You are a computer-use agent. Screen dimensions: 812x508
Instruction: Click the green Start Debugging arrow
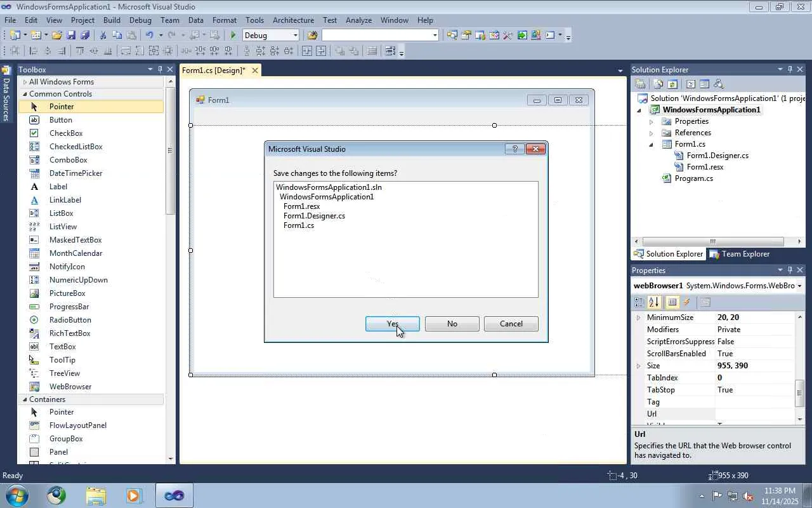click(233, 36)
